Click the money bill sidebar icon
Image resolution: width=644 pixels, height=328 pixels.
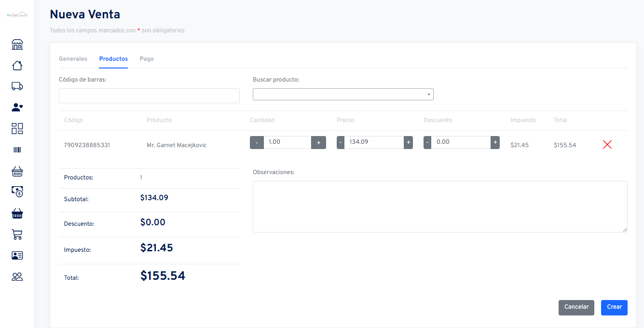coord(17,192)
